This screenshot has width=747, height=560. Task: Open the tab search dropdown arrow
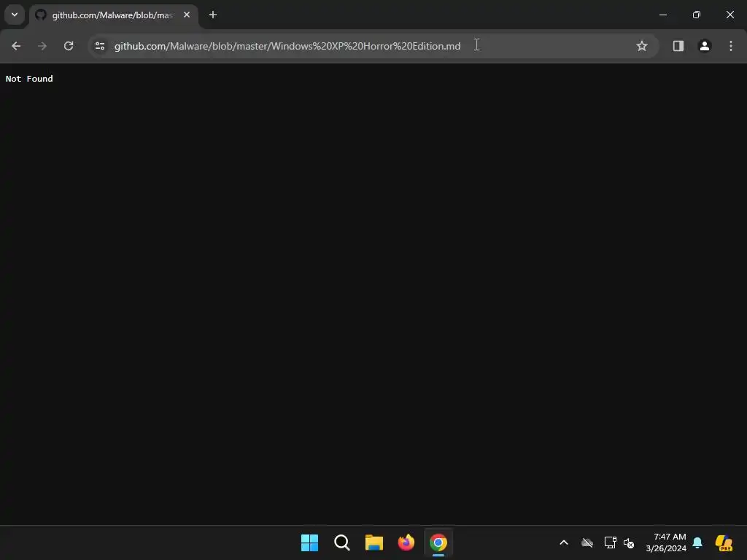(x=15, y=15)
